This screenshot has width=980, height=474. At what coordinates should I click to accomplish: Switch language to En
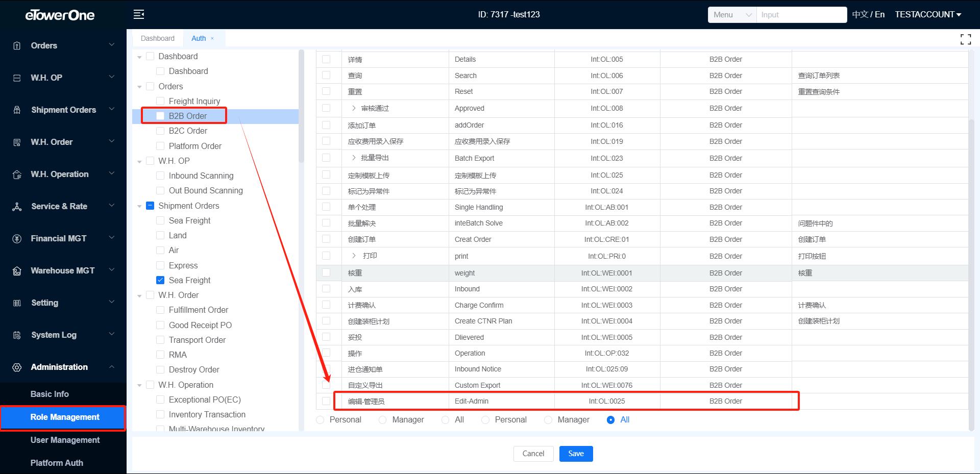coord(879,14)
